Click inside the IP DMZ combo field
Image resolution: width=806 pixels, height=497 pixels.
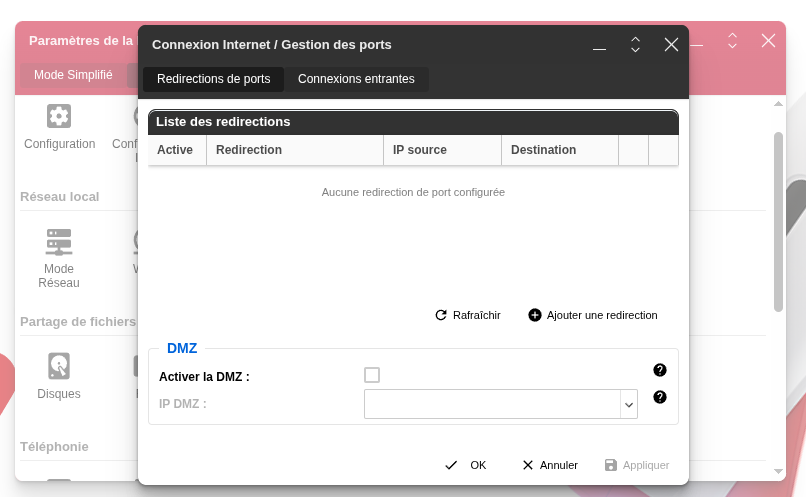[x=492, y=404]
